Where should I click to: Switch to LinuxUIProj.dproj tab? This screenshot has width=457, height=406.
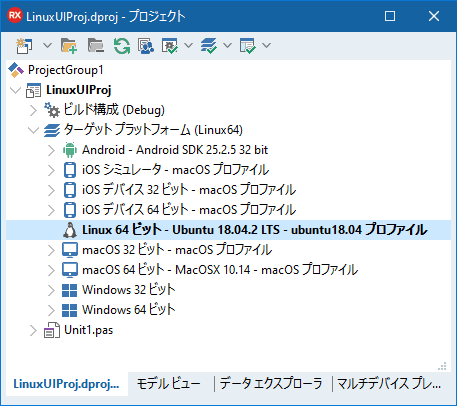(x=66, y=384)
